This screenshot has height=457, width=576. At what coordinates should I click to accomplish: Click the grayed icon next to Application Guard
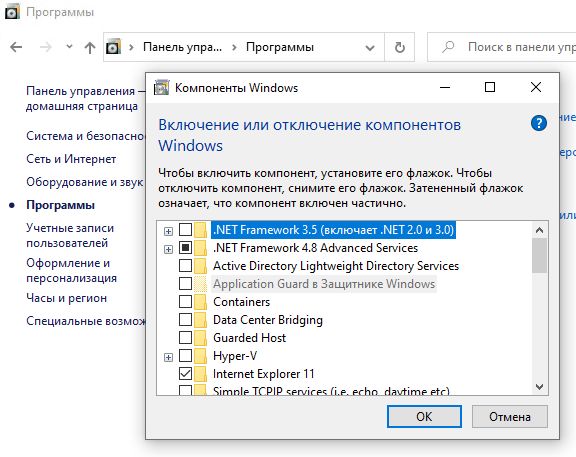coord(201,284)
